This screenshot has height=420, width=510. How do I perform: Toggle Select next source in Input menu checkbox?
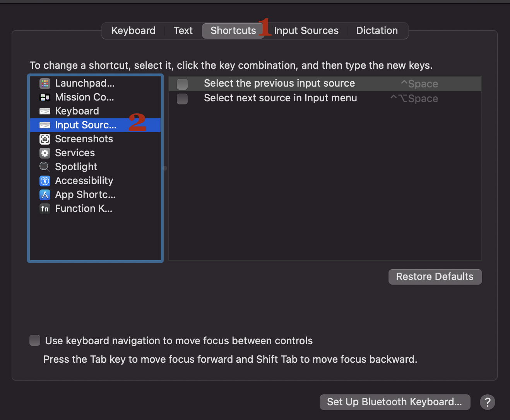(182, 99)
